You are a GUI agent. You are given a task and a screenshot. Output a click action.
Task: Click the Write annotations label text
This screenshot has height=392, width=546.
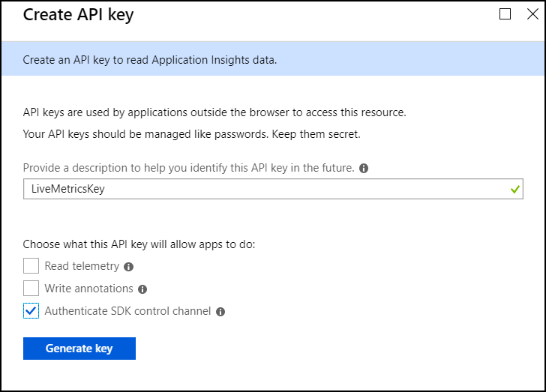[88, 289]
